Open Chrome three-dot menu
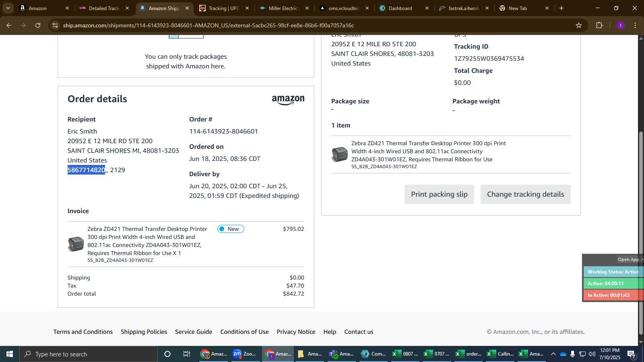The height and width of the screenshot is (362, 644). pyautogui.click(x=635, y=25)
